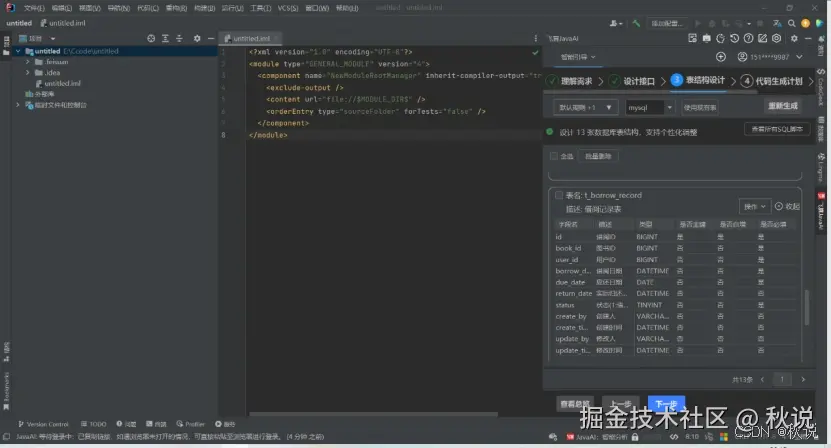Click the robot icon in JavaAI toolbar
Viewport: 831px width, 448px height.
(x=706, y=38)
